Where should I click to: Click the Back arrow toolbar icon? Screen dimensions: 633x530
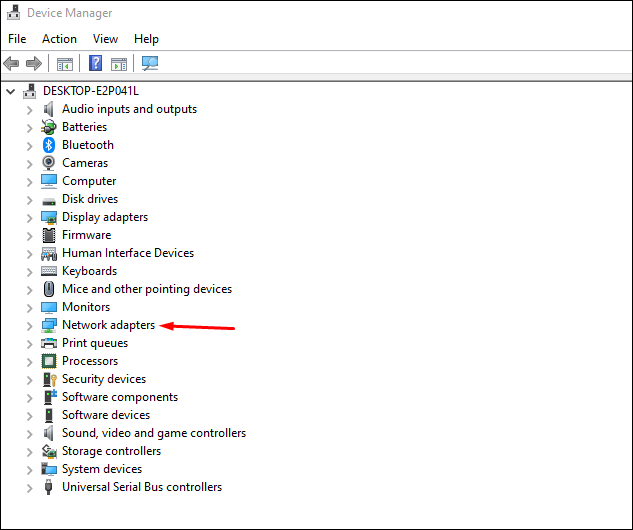(x=12, y=64)
